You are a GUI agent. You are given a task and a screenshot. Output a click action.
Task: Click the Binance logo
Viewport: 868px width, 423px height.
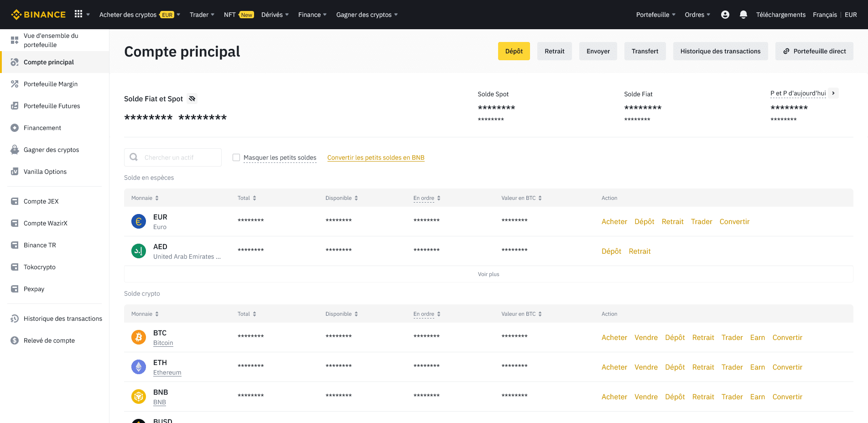38,15
